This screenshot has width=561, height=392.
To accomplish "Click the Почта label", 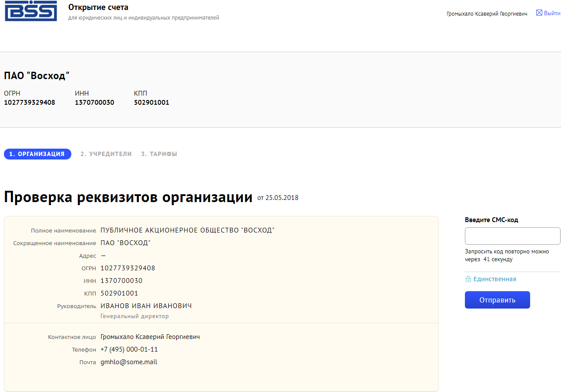I will 87,362.
